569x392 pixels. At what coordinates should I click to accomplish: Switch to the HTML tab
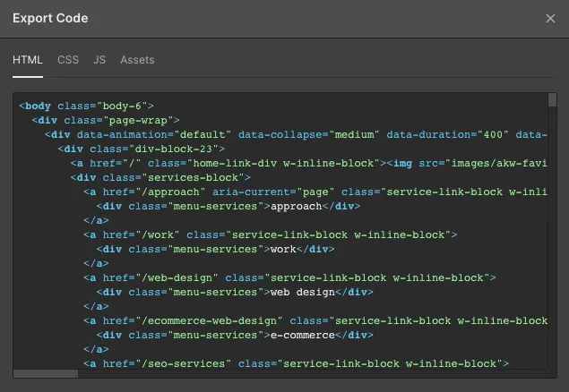(x=28, y=60)
